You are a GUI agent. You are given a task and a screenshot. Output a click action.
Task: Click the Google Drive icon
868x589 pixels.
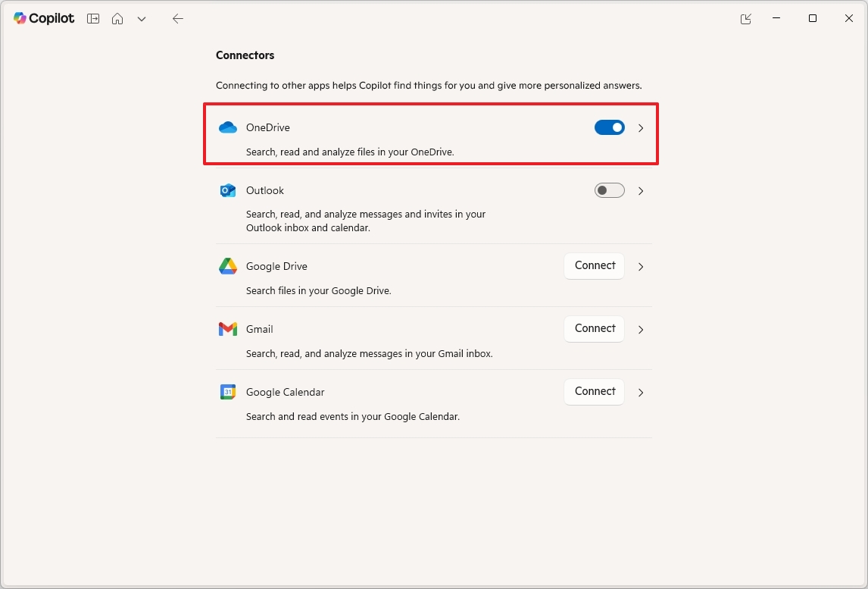tap(227, 266)
